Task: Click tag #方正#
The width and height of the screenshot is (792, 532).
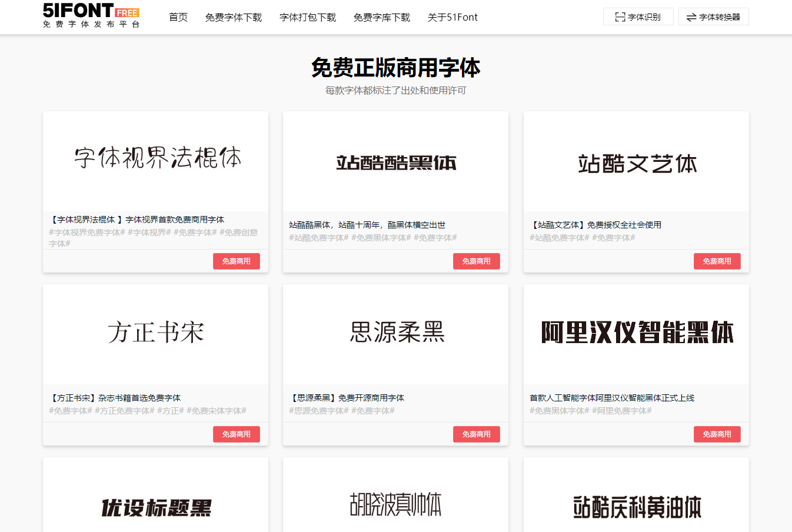Action: click(171, 411)
